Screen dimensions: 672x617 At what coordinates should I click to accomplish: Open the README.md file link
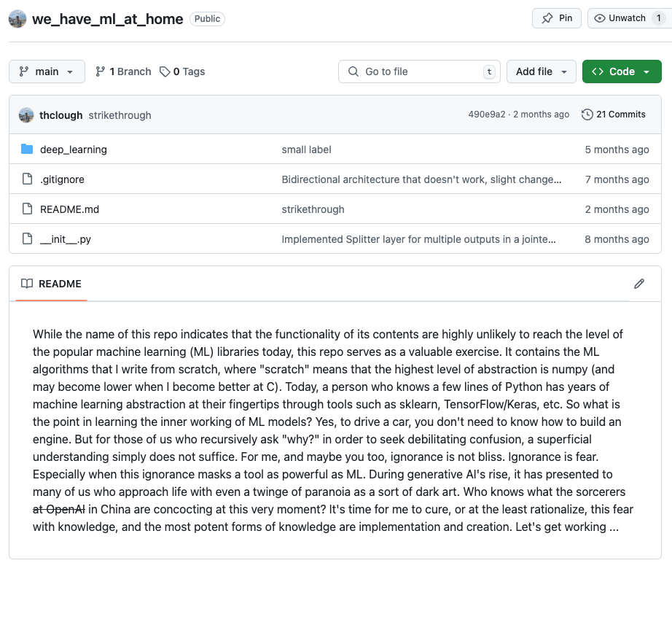coord(69,209)
